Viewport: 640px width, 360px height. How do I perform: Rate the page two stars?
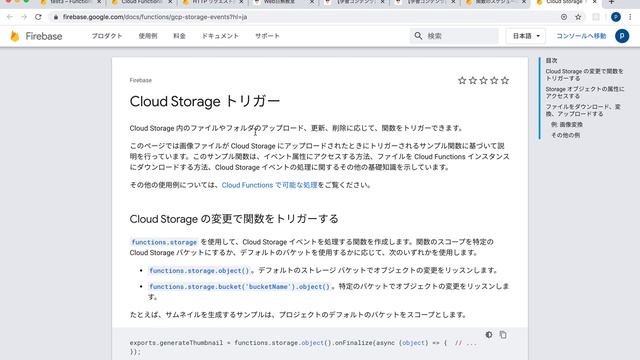(473, 80)
